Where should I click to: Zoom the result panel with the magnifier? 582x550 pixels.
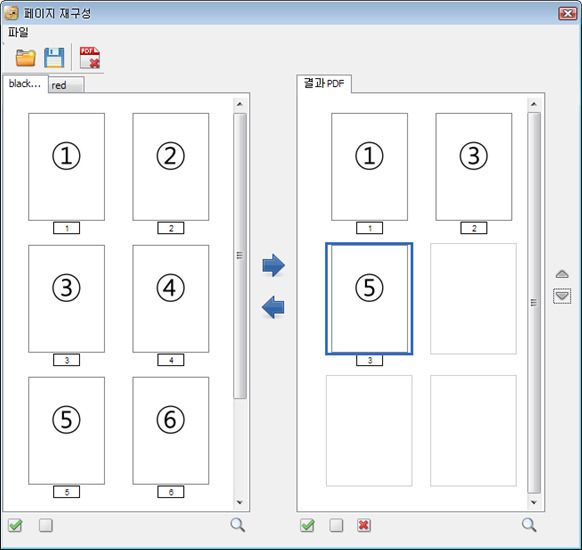pos(529,525)
